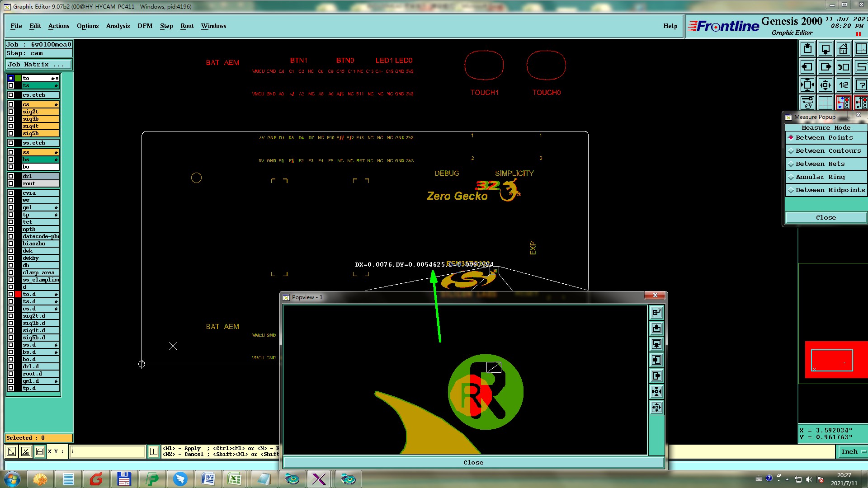Open the Inch units dropdown
Screen dimensions: 868x488
point(853,451)
